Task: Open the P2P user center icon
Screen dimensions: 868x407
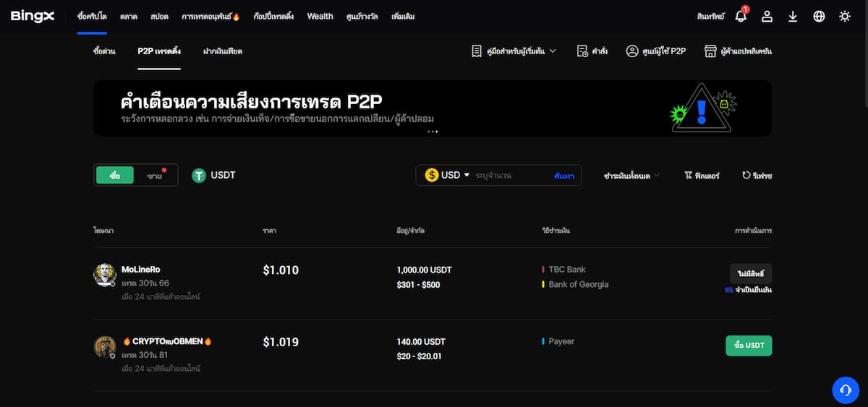Action: [x=632, y=51]
